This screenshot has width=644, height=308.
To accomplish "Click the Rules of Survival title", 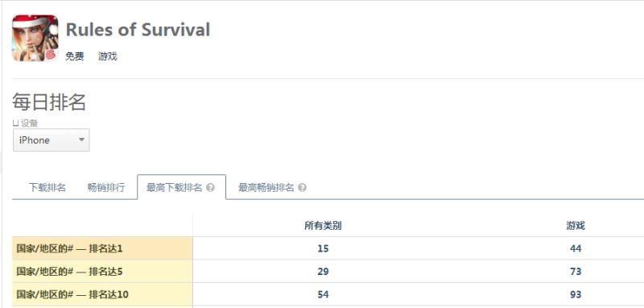I will click(138, 30).
